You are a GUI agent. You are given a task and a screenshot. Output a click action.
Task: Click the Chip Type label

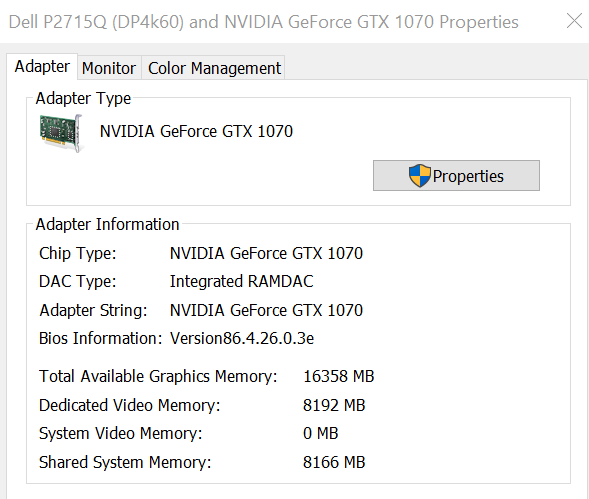78,253
